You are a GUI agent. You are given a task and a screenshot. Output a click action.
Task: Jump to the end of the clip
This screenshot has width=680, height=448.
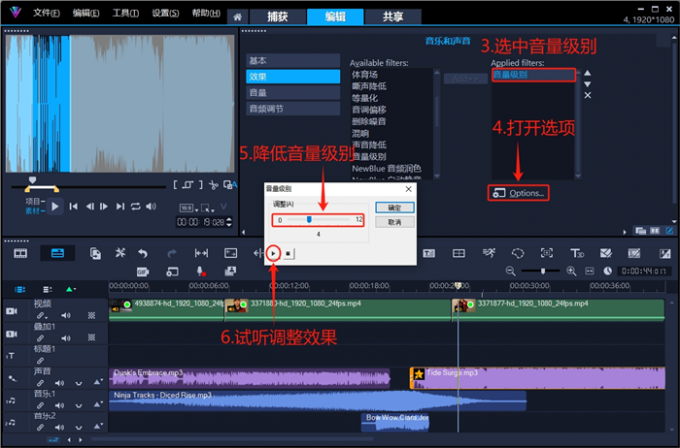point(120,206)
